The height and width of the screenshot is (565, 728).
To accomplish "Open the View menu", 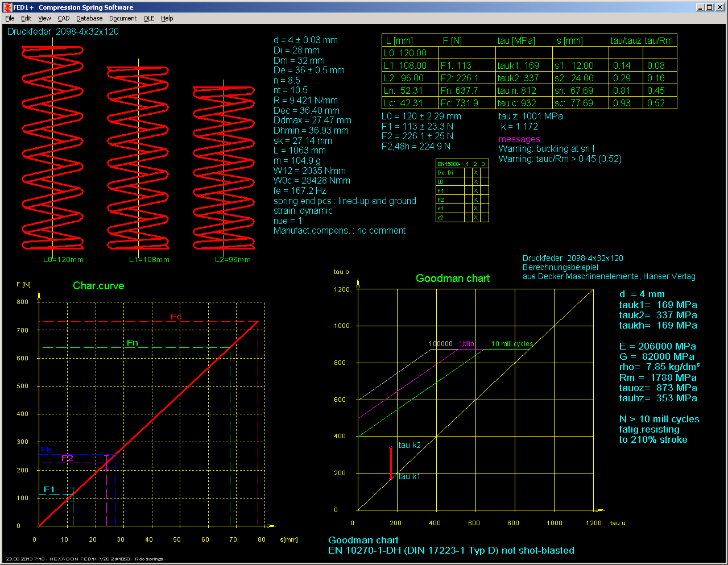I will click(x=44, y=18).
